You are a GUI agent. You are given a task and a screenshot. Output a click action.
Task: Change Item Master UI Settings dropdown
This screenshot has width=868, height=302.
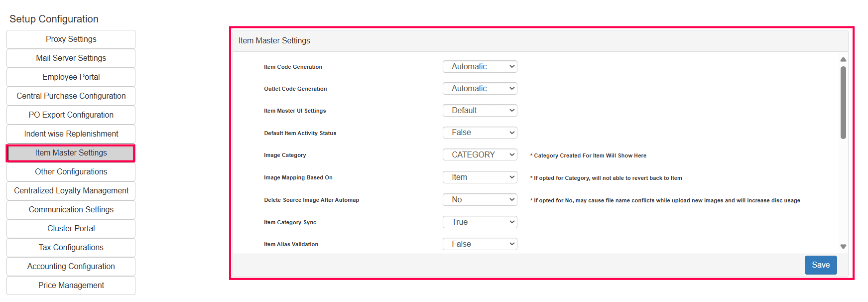point(480,111)
